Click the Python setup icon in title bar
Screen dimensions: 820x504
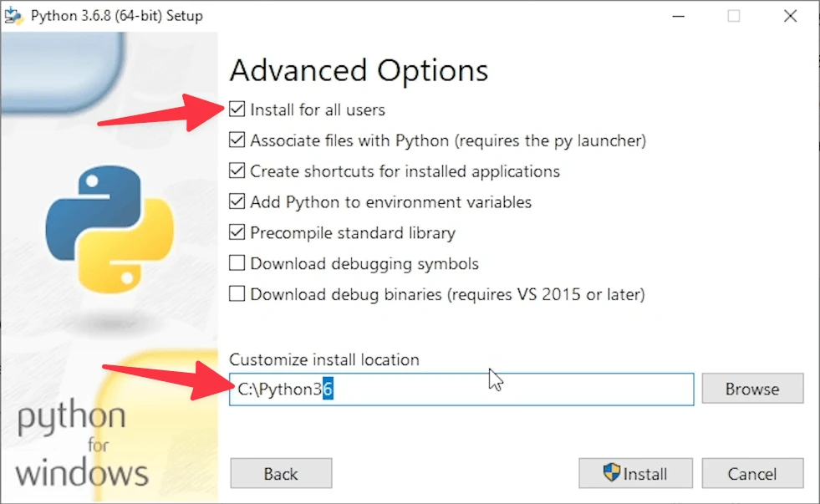(x=13, y=15)
